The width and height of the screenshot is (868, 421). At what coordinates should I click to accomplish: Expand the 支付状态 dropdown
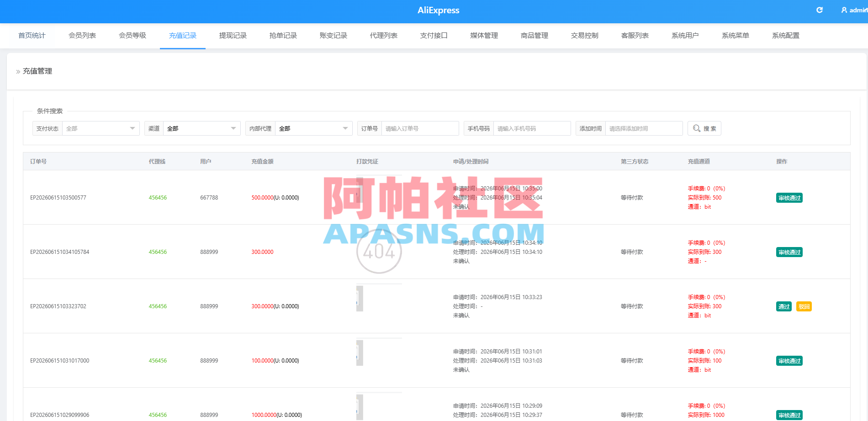pos(101,128)
